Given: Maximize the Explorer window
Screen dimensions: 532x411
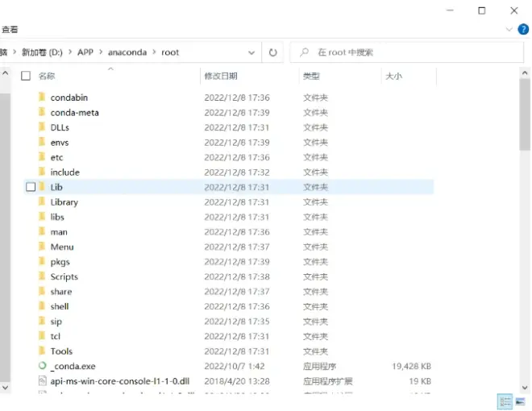Looking at the screenshot, I should click(481, 10).
